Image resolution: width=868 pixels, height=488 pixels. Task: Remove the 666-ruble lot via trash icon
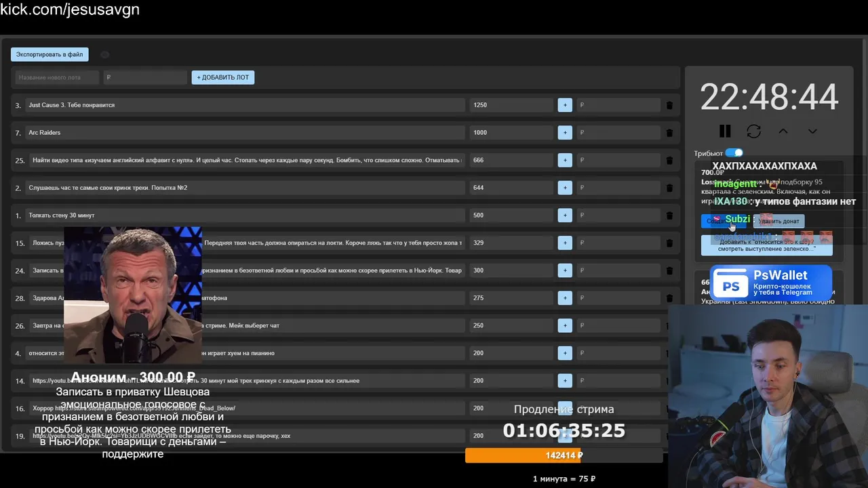(669, 161)
